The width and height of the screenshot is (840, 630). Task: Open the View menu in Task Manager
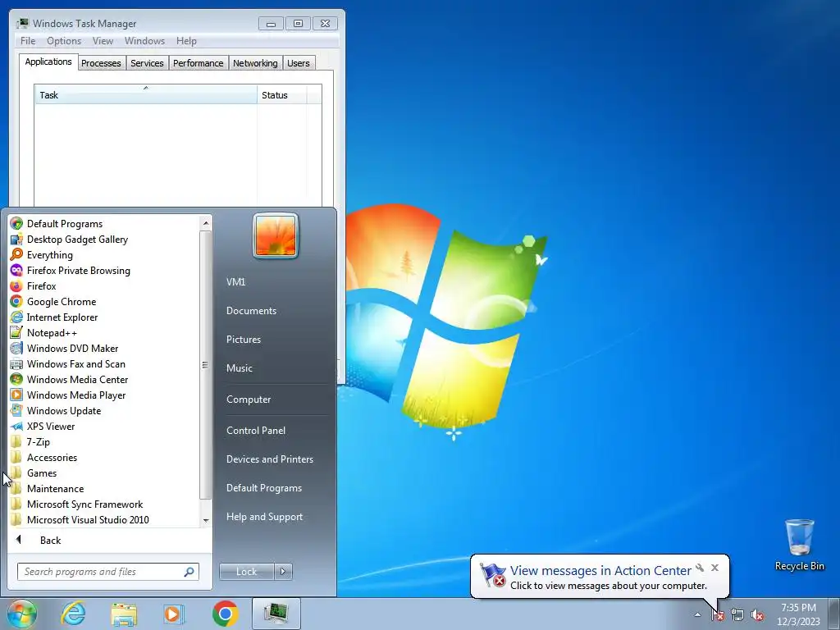click(x=103, y=41)
